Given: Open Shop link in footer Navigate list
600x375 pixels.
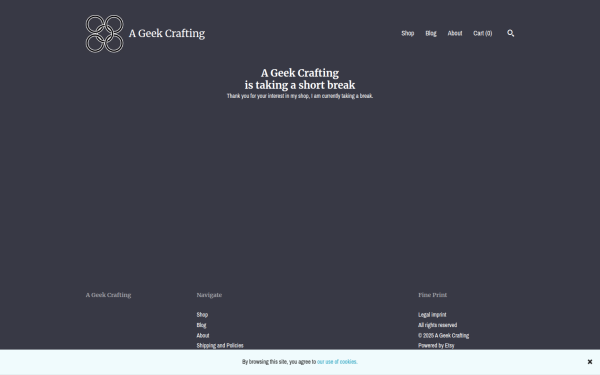Looking at the screenshot, I should (202, 315).
